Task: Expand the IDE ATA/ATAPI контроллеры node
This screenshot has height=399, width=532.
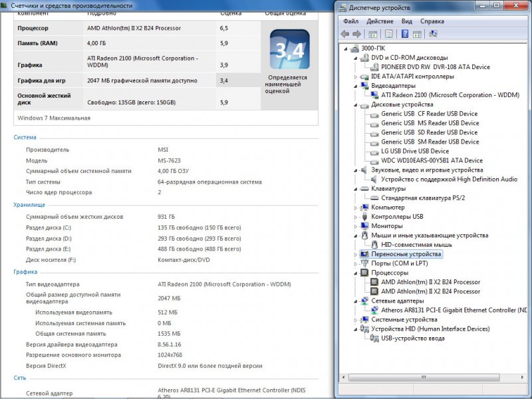Action: click(x=356, y=76)
